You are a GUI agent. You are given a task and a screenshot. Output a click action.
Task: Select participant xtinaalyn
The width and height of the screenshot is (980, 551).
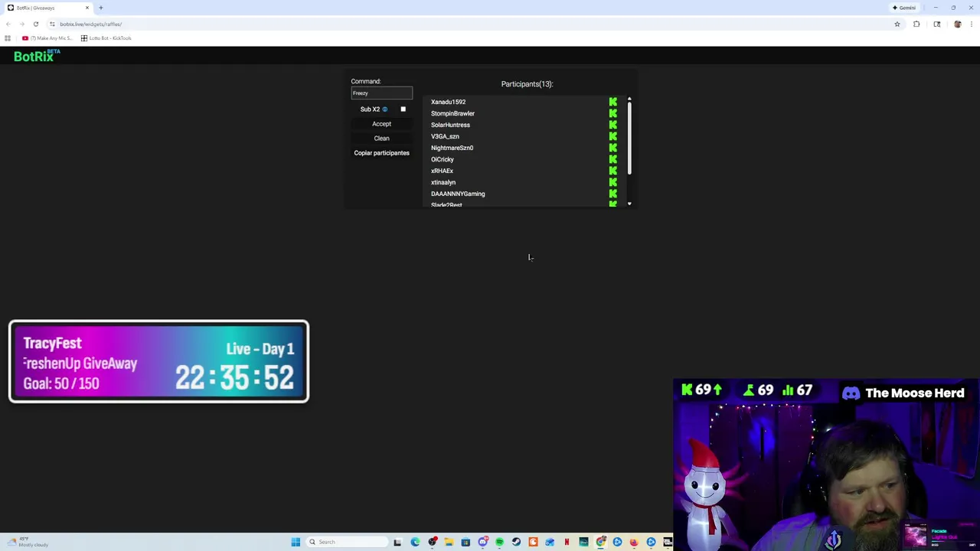pyautogui.click(x=443, y=182)
